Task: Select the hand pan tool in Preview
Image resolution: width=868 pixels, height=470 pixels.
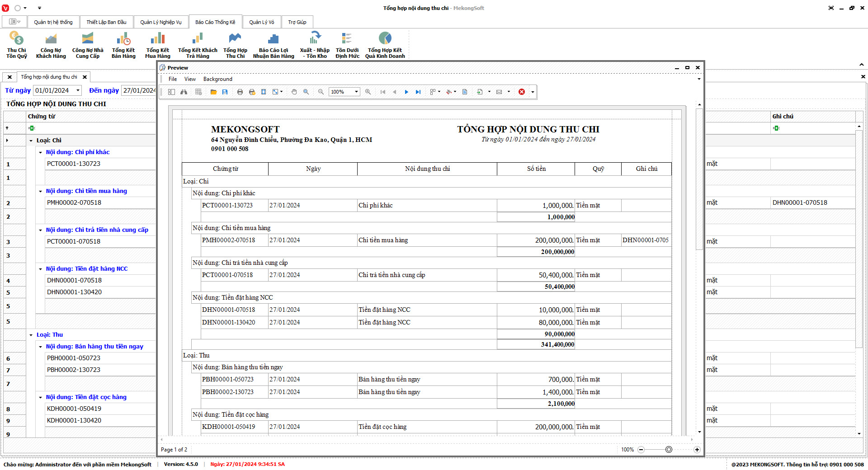Action: click(294, 92)
